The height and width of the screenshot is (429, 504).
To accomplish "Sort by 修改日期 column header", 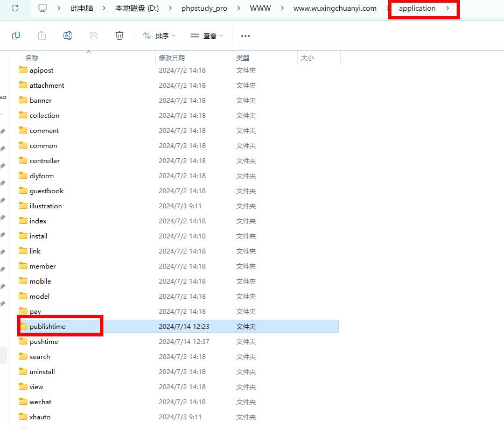I will 172,58.
